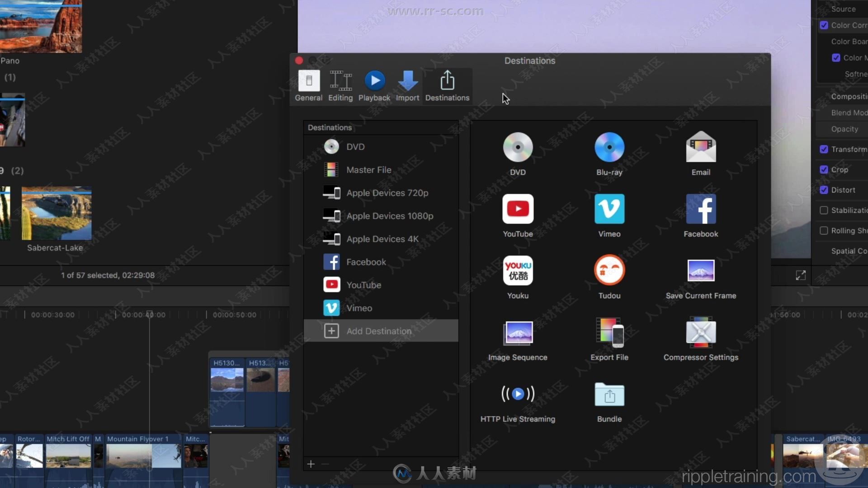This screenshot has width=868, height=488.
Task: Select Master File destination in list
Action: coord(381,169)
